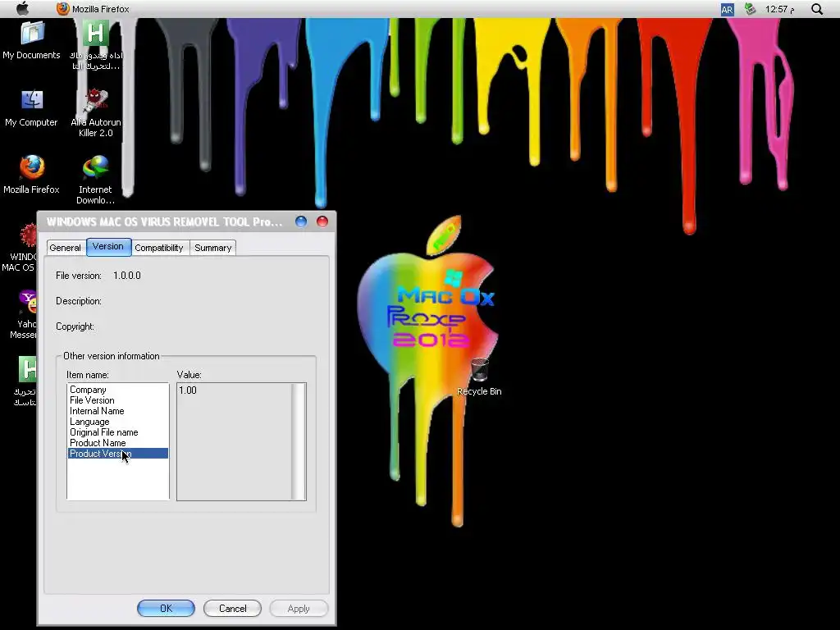Click the Cancel button
This screenshot has height=630, width=840.
pos(232,609)
